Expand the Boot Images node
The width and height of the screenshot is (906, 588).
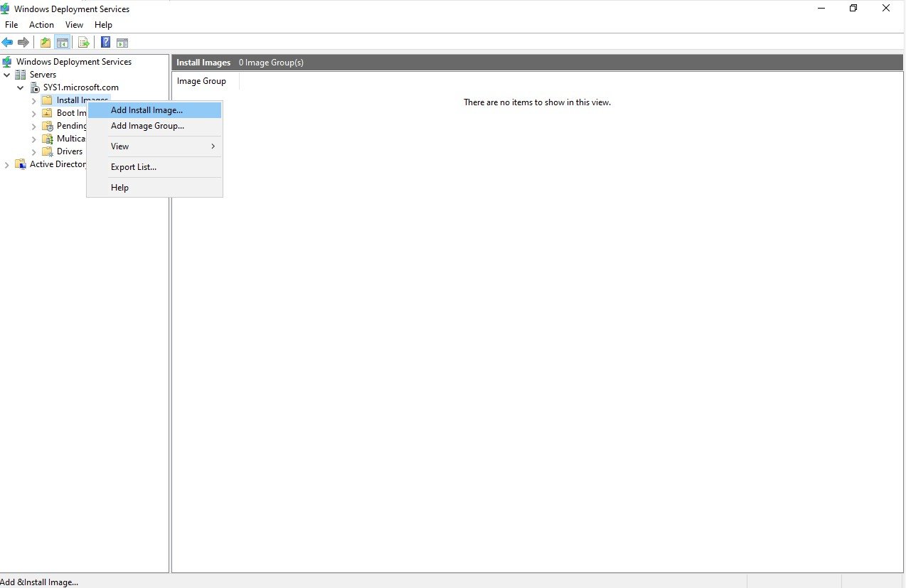[x=33, y=113]
